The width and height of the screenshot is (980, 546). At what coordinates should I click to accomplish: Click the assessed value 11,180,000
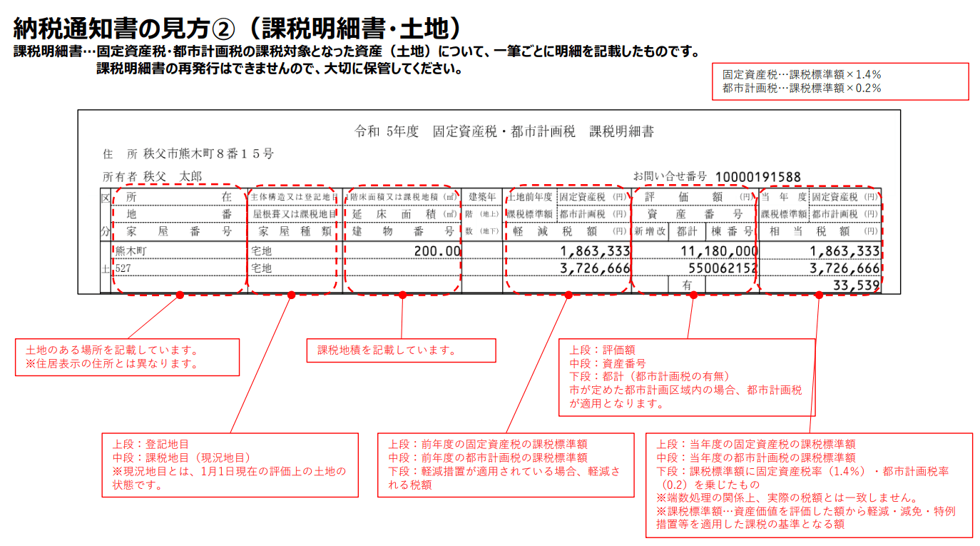[x=719, y=251]
